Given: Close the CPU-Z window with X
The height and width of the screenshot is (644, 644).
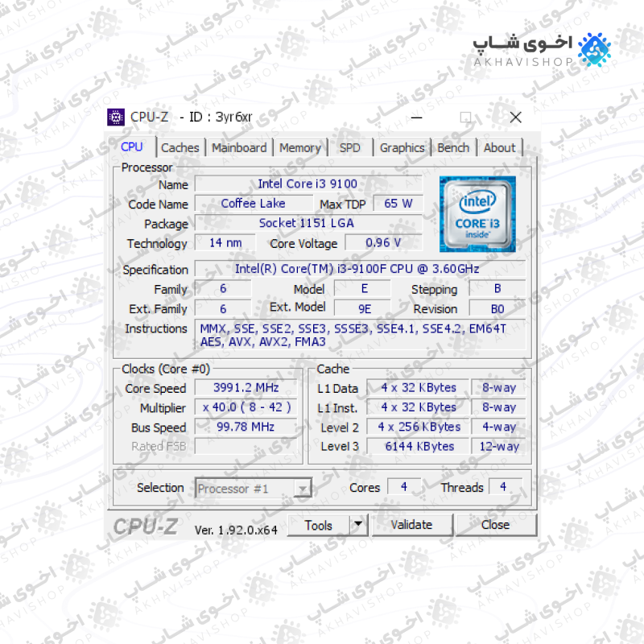Looking at the screenshot, I should coord(516,118).
